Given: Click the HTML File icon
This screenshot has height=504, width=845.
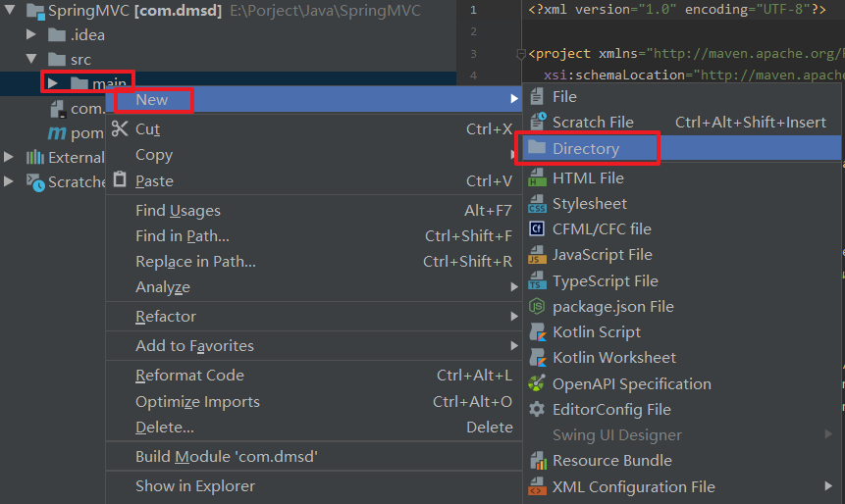Looking at the screenshot, I should [537, 177].
